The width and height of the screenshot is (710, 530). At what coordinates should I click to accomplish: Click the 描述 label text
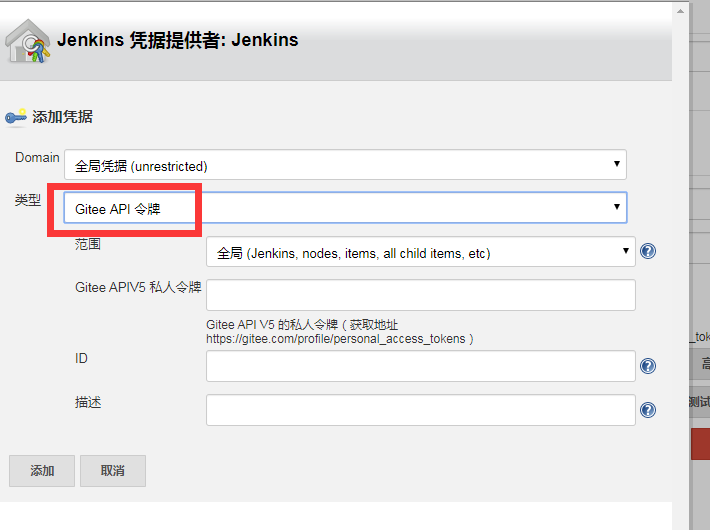coord(88,402)
